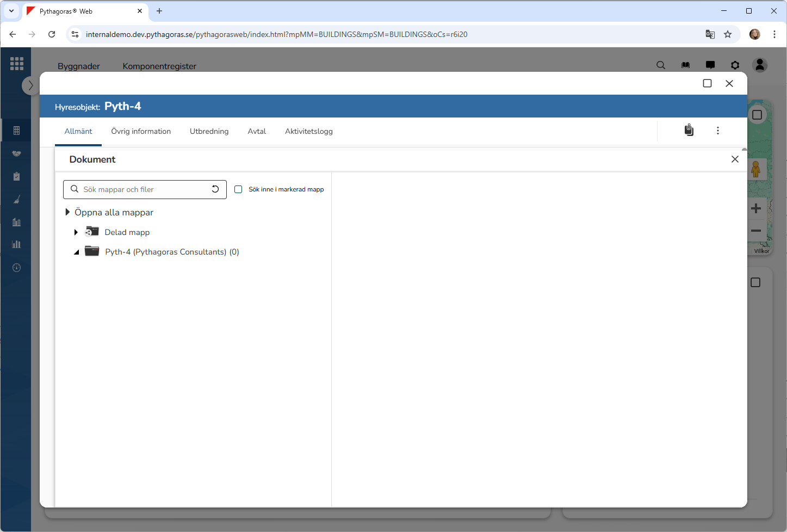Image resolution: width=787 pixels, height=532 pixels.
Task: Open the bar chart statistics sidebar icon
Action: tap(16, 244)
